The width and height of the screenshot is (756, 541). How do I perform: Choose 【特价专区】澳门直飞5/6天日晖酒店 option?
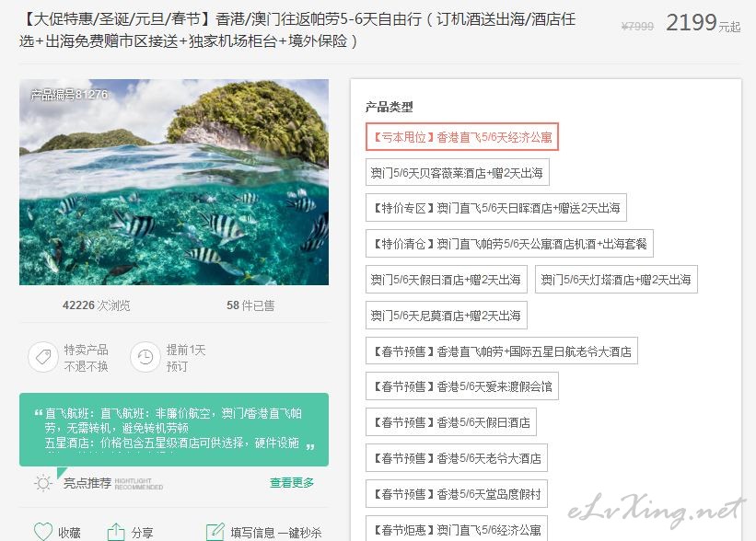[496, 208]
